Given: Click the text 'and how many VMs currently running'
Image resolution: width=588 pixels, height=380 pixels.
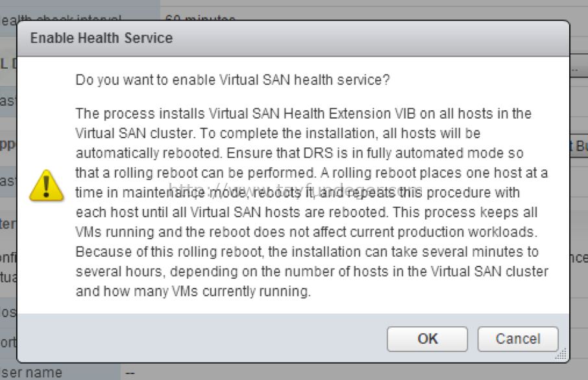Looking at the screenshot, I should pyautogui.click(x=193, y=291).
